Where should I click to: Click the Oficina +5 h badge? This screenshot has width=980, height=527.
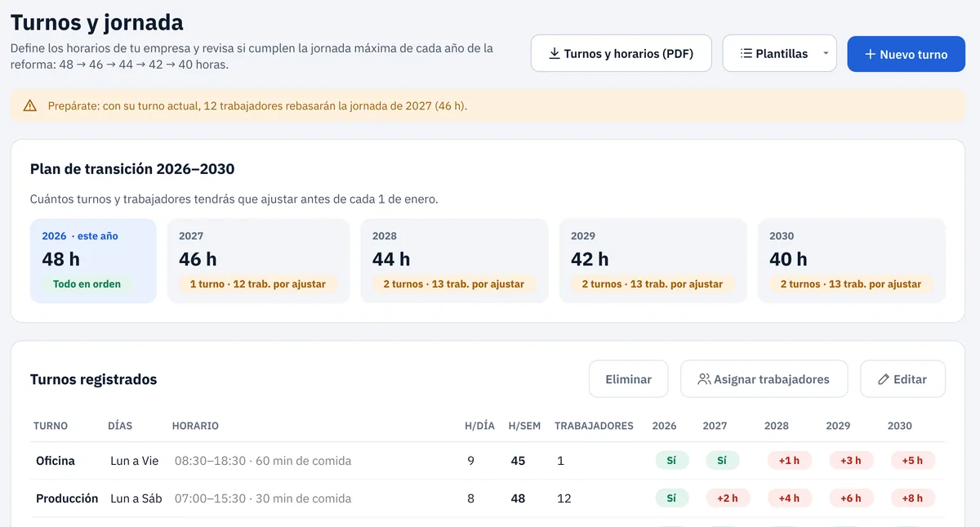tap(912, 461)
